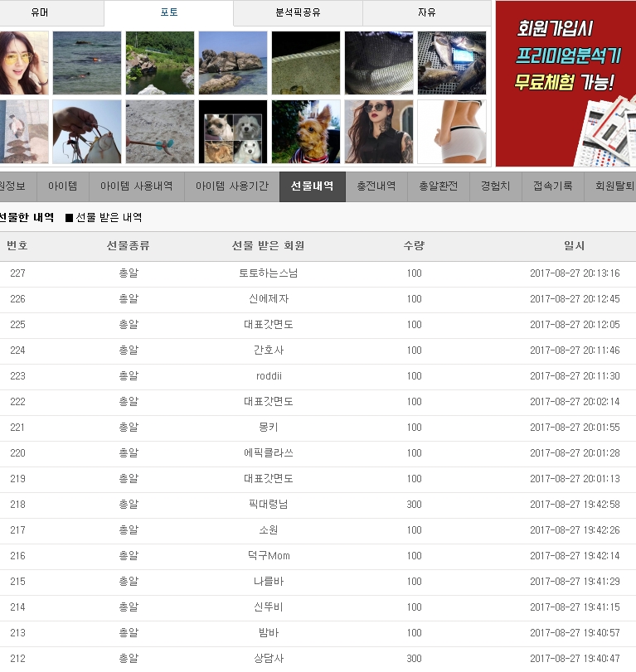
Task: Click the quantity 300 in row 218
Action: pos(415,505)
